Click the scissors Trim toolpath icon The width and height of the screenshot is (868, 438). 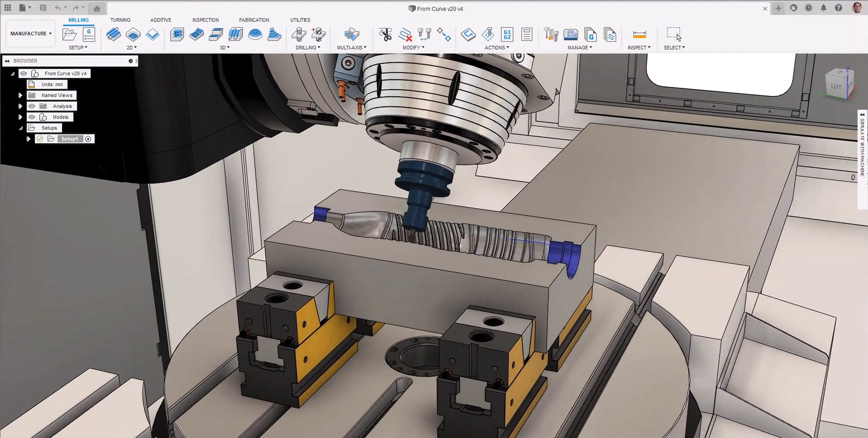[386, 34]
